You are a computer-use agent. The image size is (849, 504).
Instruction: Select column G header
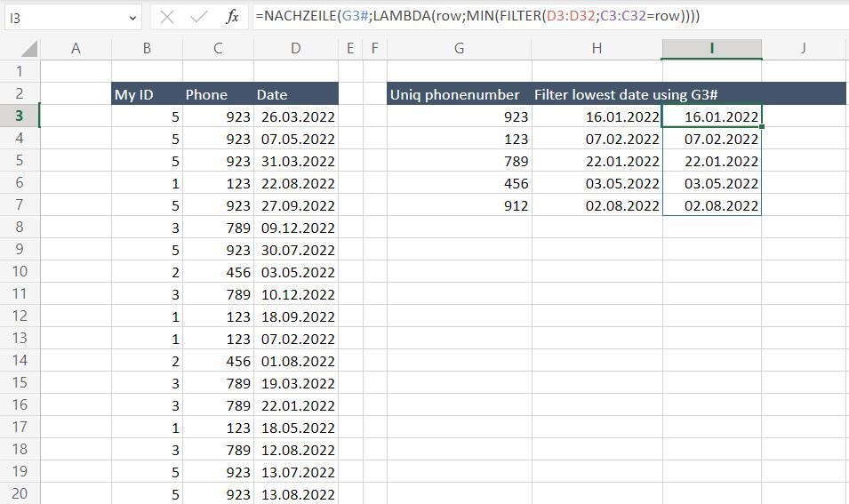click(459, 49)
